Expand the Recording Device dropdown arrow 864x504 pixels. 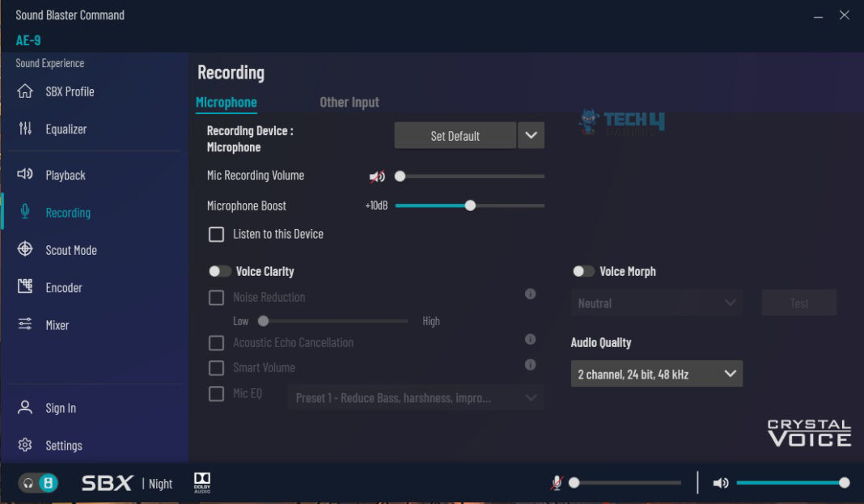(531, 135)
